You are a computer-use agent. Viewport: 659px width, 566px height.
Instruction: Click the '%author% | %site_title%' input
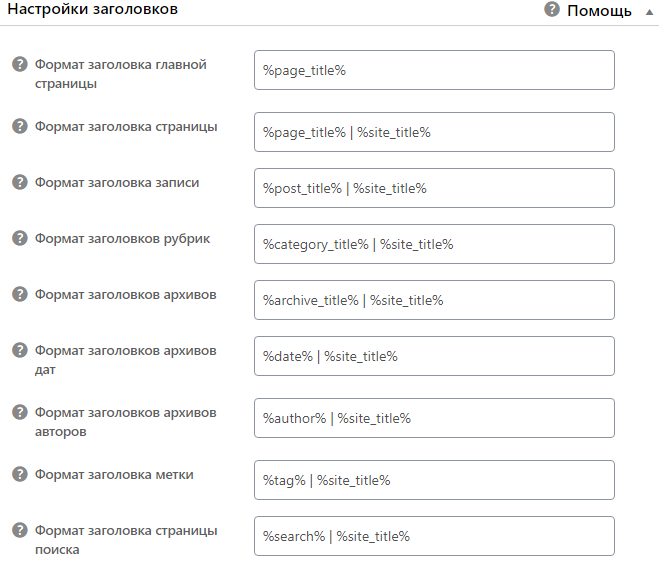(x=434, y=418)
